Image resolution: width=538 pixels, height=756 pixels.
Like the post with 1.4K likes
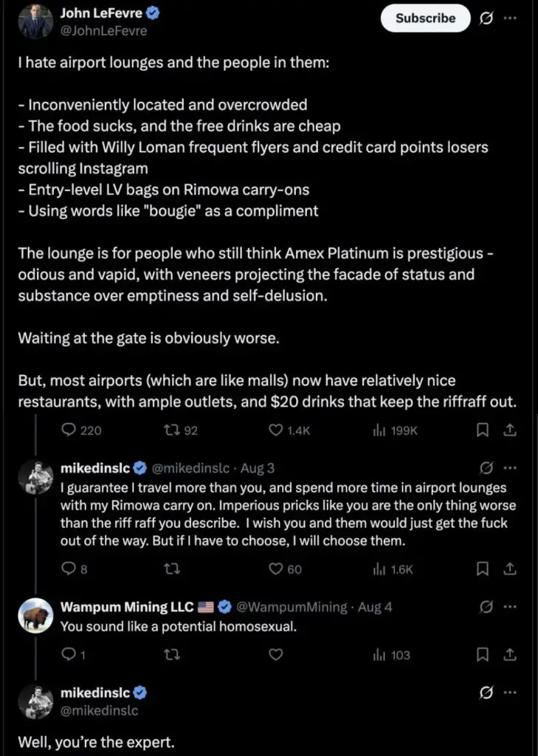[x=289, y=430]
